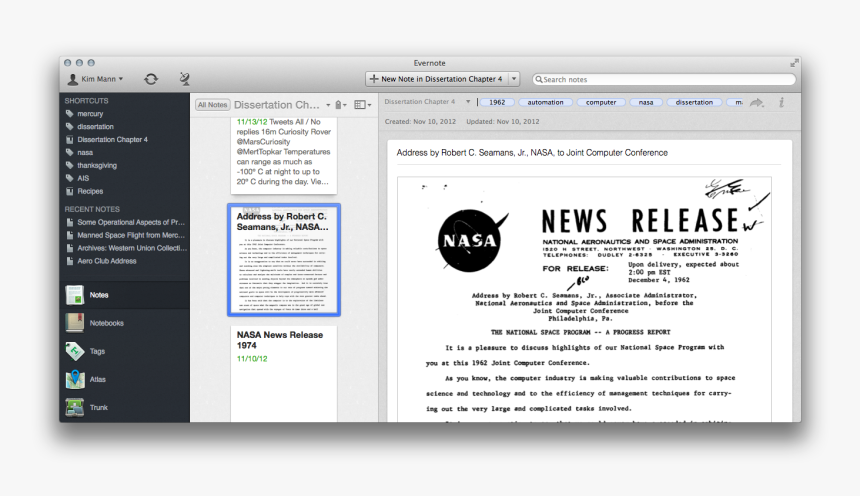Select the Notes section in sidebar
This screenshot has width=860, height=496.
[x=125, y=295]
